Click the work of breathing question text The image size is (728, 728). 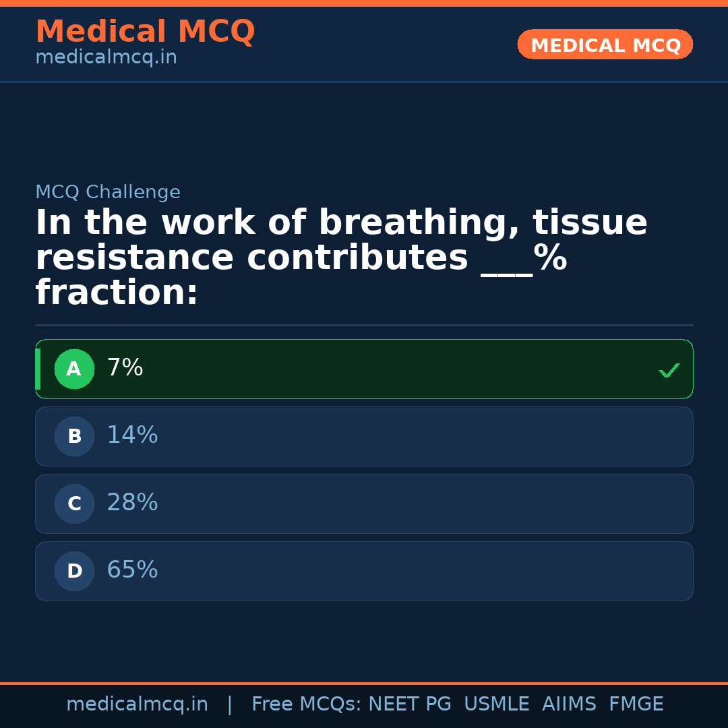341,258
